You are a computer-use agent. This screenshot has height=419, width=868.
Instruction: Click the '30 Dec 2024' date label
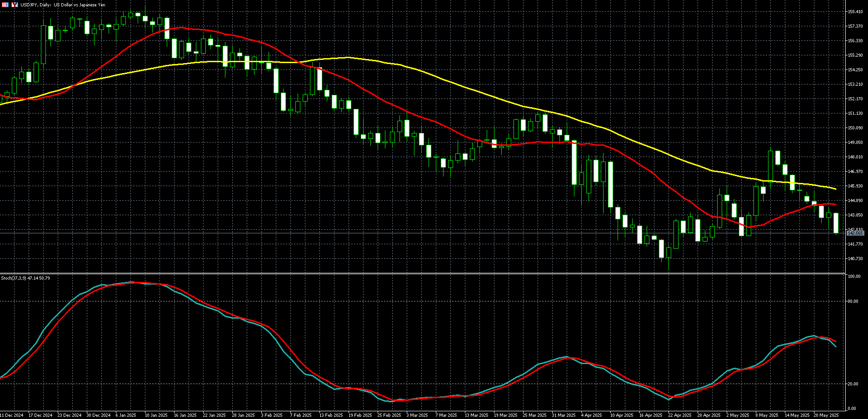pos(99,415)
